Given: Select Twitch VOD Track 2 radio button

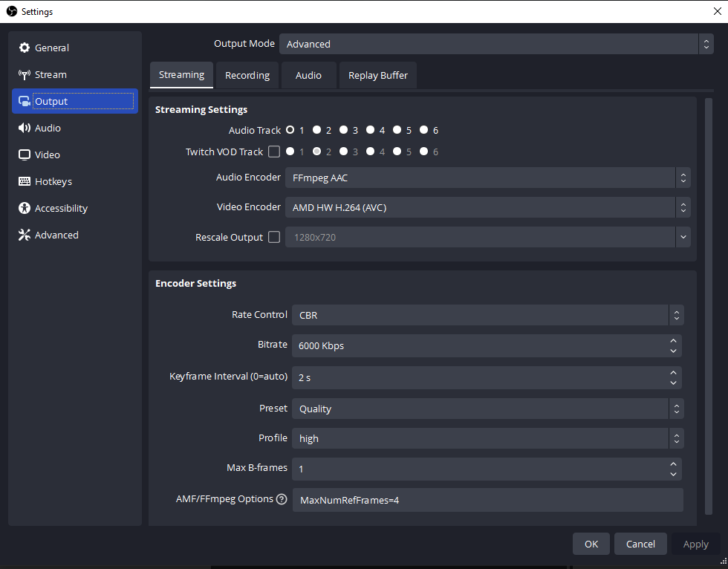Looking at the screenshot, I should [316, 152].
